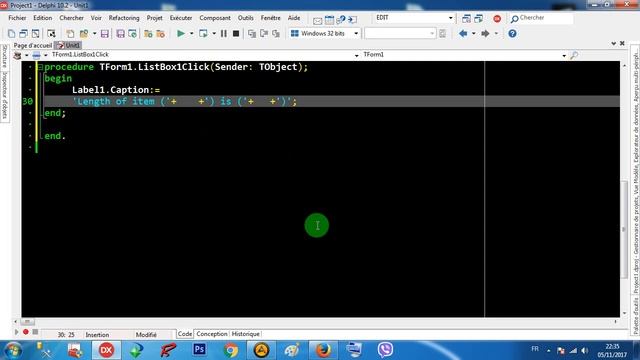Open the Composant menu
The width and height of the screenshot is (640, 360).
(215, 18)
